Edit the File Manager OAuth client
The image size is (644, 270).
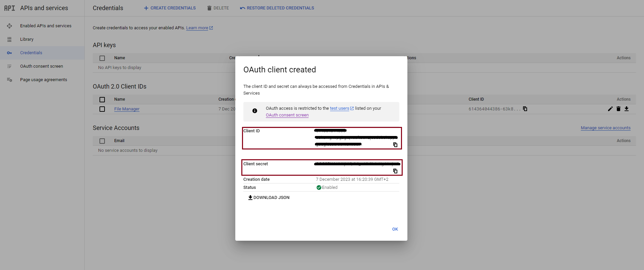(x=610, y=109)
